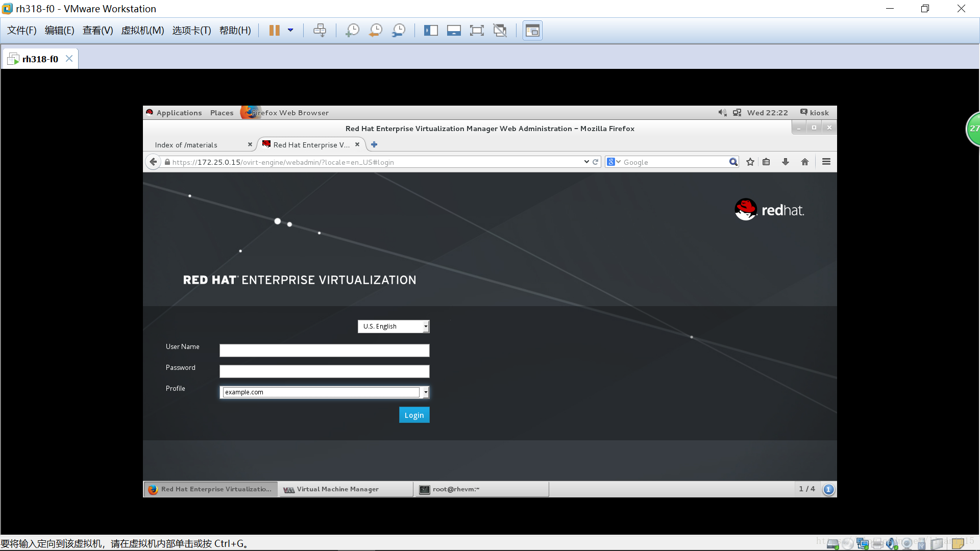Viewport: 980px width, 551px height.
Task: Switch to Index of /materials tab
Action: (x=186, y=145)
